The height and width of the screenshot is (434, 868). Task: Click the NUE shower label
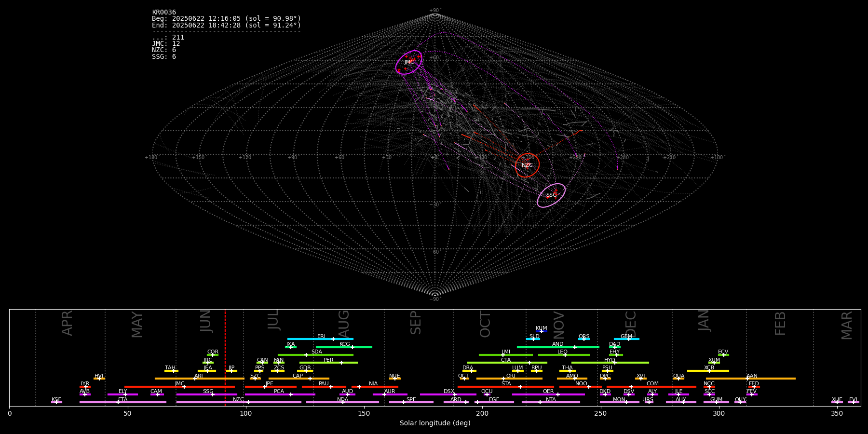pyautogui.click(x=394, y=376)
